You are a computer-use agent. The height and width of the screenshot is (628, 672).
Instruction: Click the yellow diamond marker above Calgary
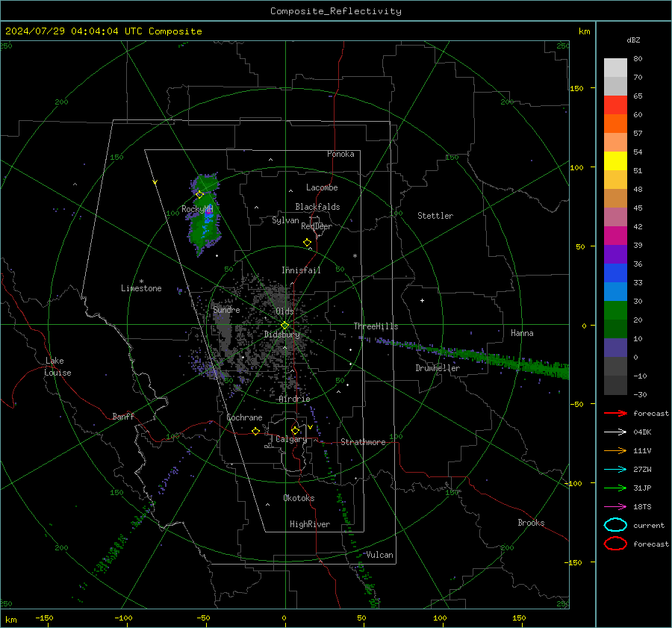pyautogui.click(x=295, y=430)
